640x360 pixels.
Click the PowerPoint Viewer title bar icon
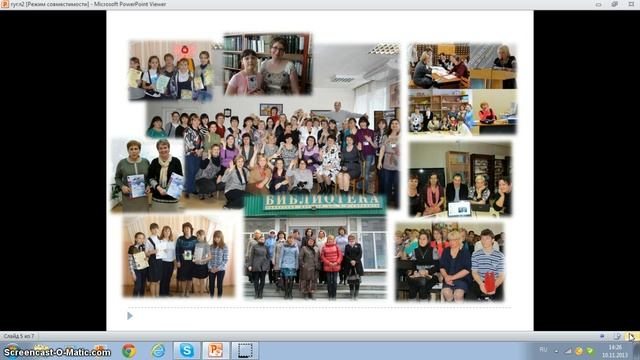[4, 4]
